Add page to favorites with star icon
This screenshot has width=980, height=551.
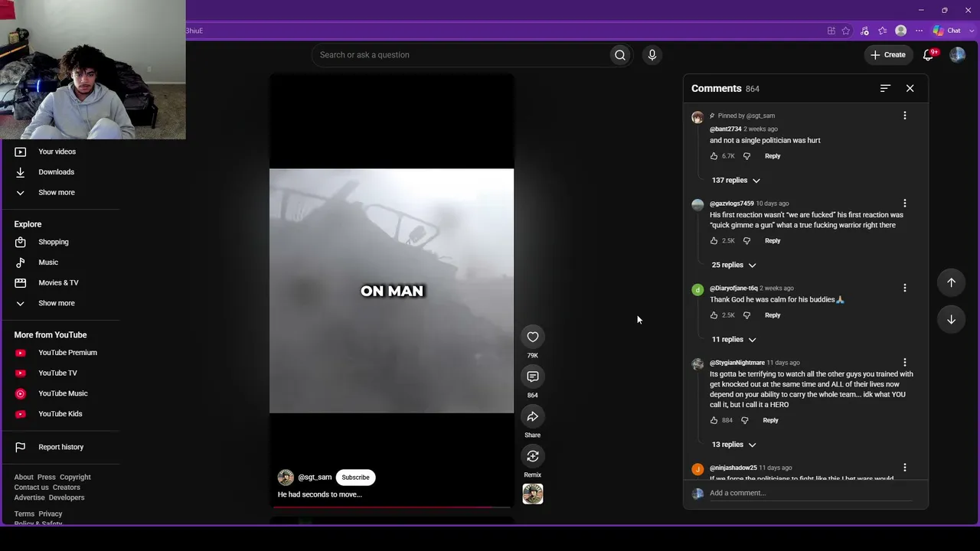pos(846,31)
